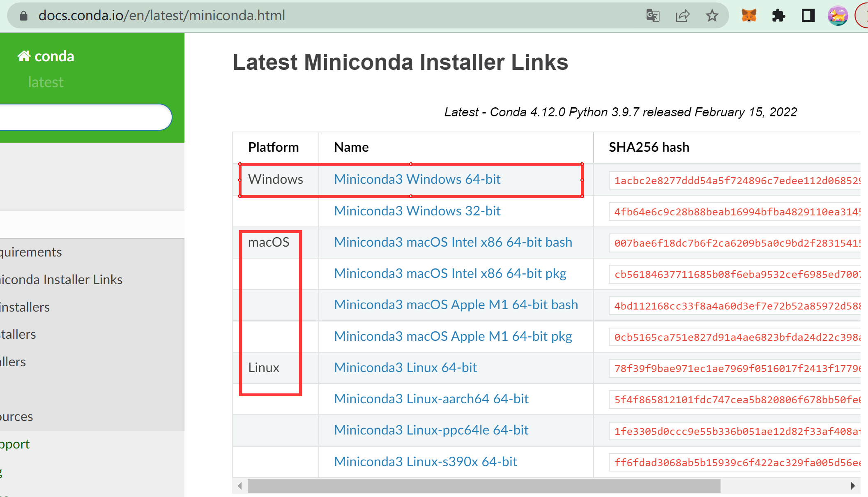Click the Windows platform cell
The height and width of the screenshot is (497, 868).
click(276, 179)
